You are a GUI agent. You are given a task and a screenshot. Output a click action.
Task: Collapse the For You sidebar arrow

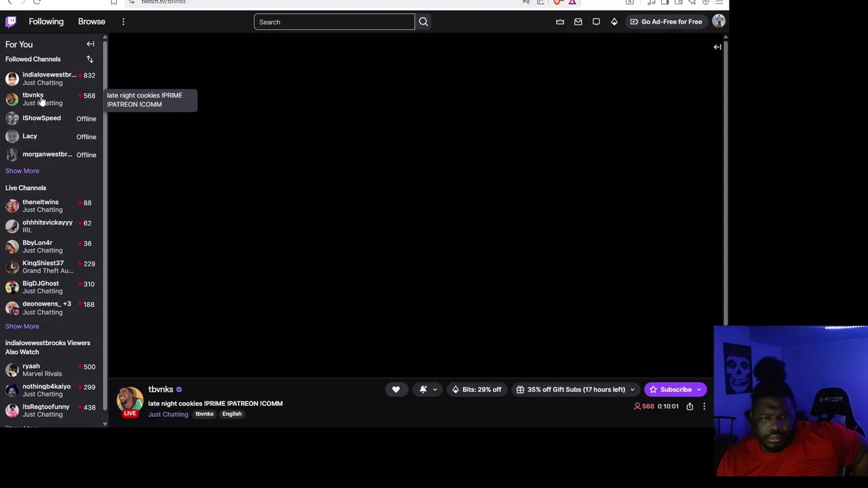[x=90, y=44]
